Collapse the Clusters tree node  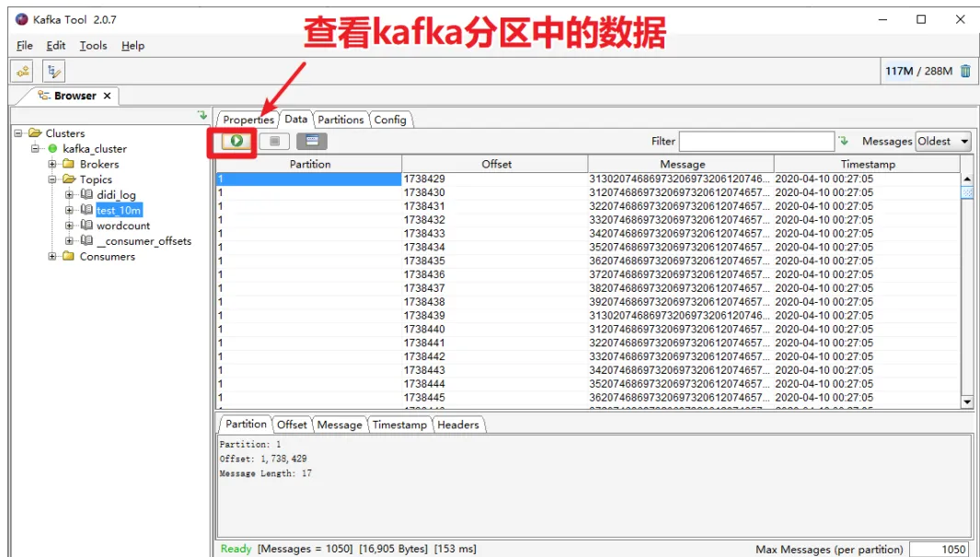coord(18,133)
